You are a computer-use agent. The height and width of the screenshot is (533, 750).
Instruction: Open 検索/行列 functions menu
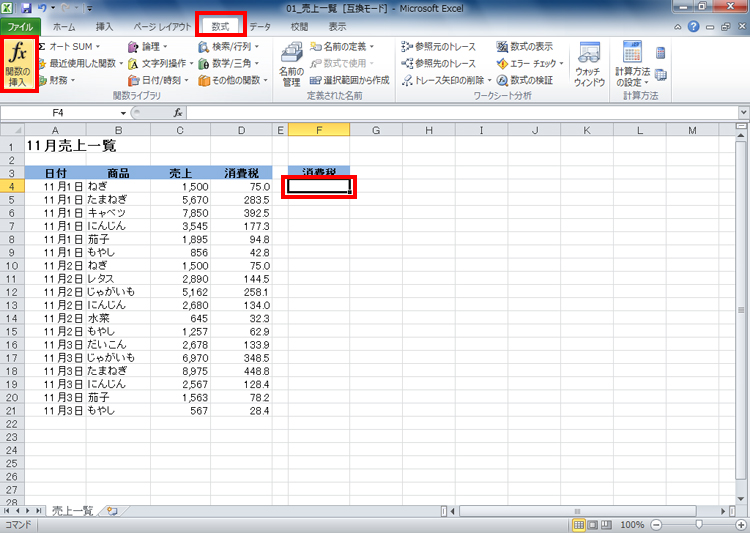(229, 46)
